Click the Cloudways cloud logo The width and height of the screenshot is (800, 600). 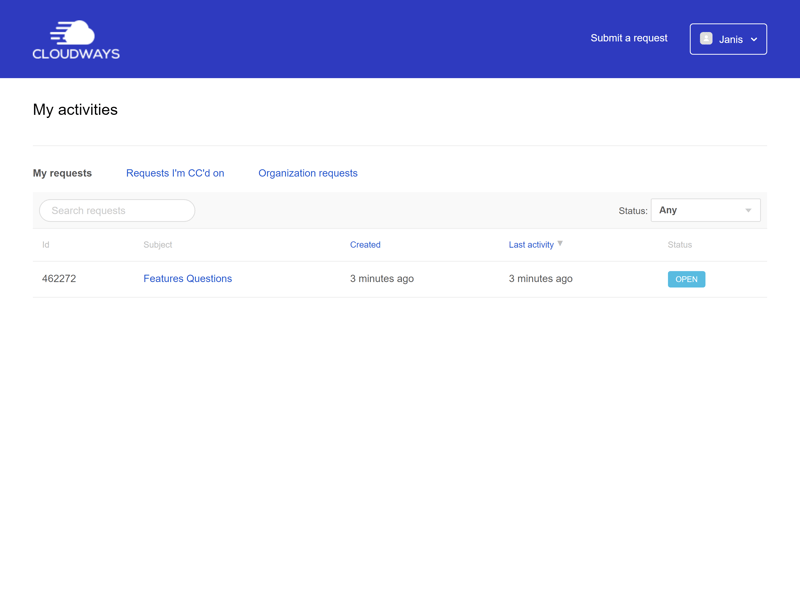click(x=76, y=39)
